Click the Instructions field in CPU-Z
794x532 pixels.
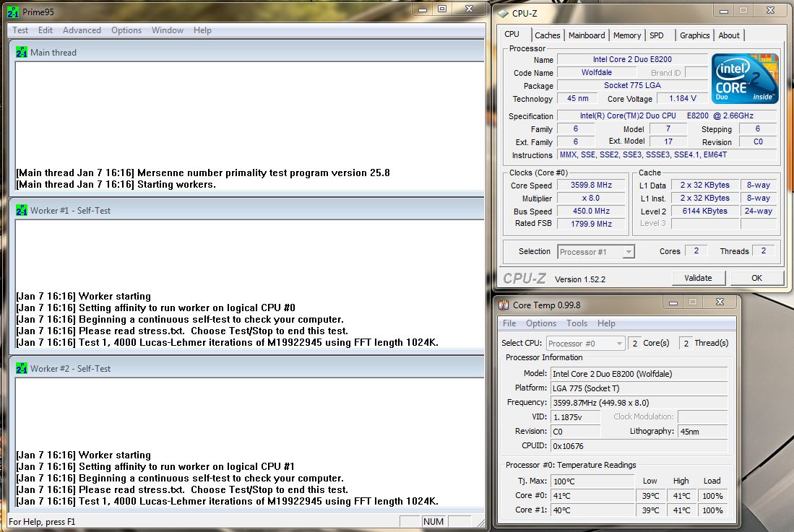click(667, 154)
